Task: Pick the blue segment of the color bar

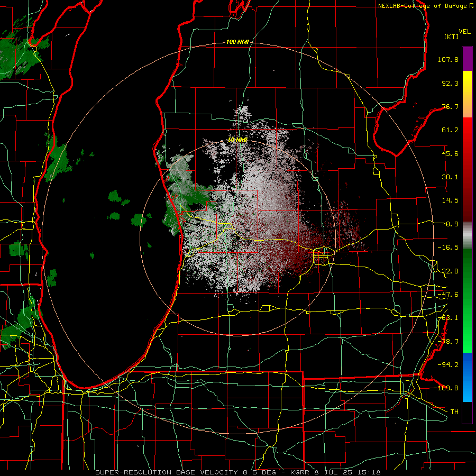Action: 467,377
